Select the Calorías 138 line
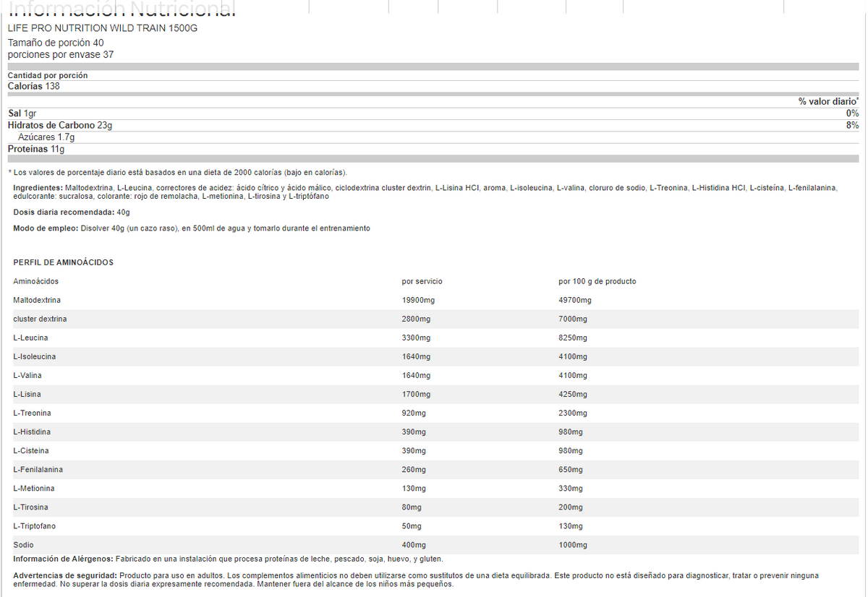Image resolution: width=868 pixels, height=597 pixels. click(33, 86)
